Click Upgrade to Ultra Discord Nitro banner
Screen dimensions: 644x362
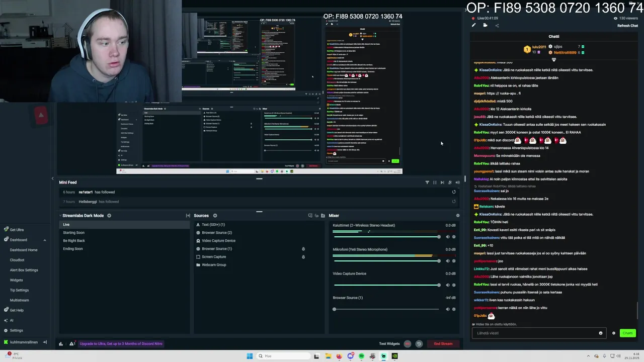tap(121, 344)
